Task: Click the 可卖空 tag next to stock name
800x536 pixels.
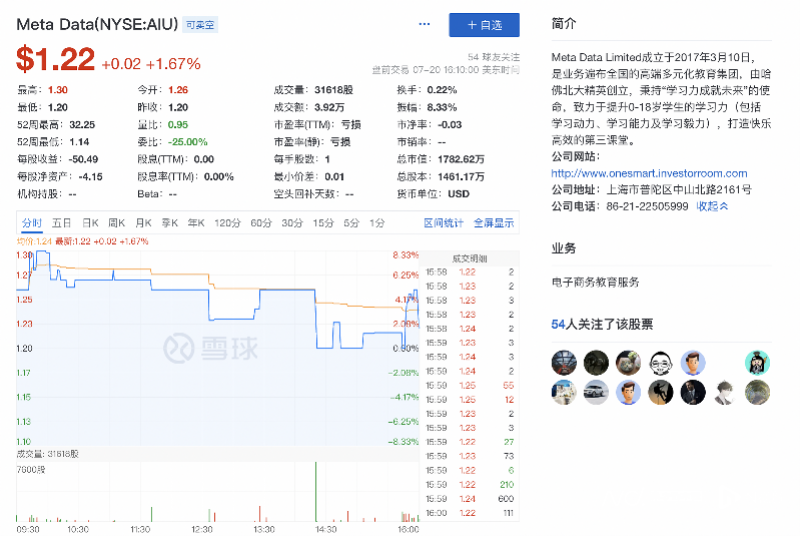Action: (200, 24)
